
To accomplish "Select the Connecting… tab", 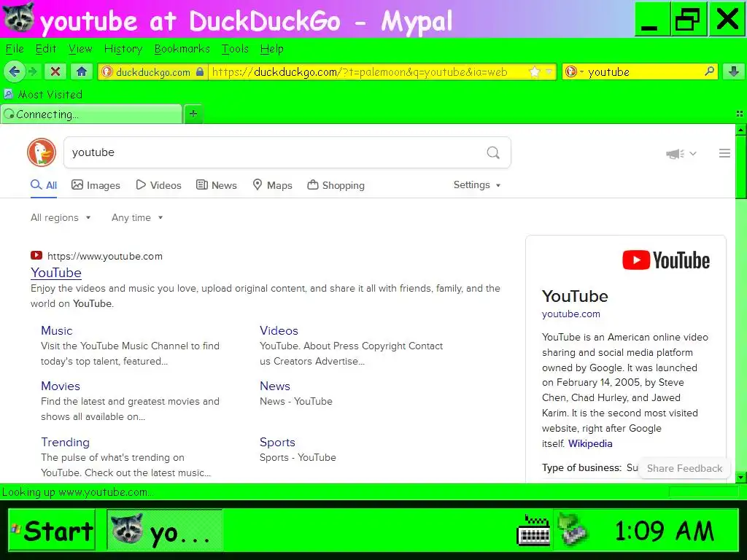I will (x=91, y=114).
